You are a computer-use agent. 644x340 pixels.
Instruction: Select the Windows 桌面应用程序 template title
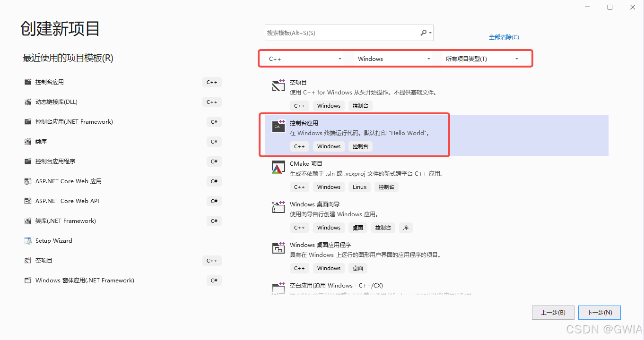coord(320,245)
